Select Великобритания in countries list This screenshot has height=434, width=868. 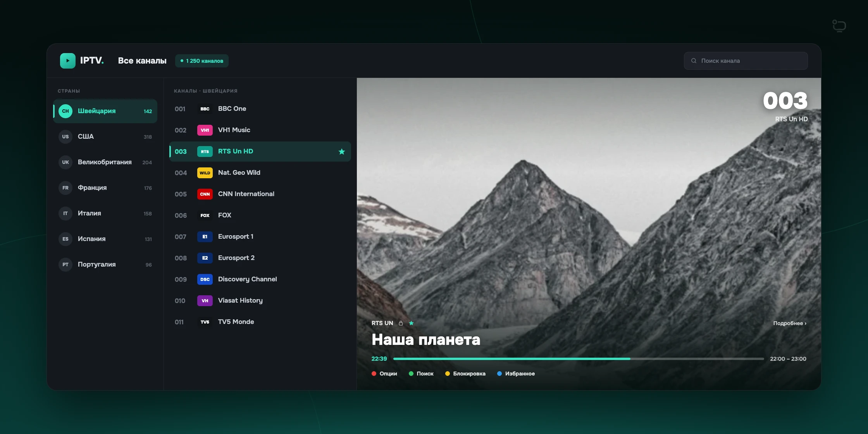pyautogui.click(x=105, y=162)
